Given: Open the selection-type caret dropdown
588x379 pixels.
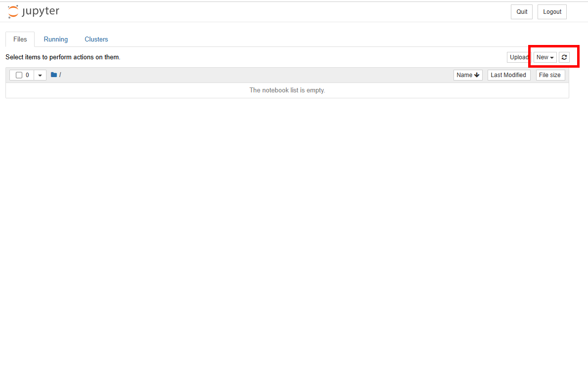Looking at the screenshot, I should pos(40,75).
